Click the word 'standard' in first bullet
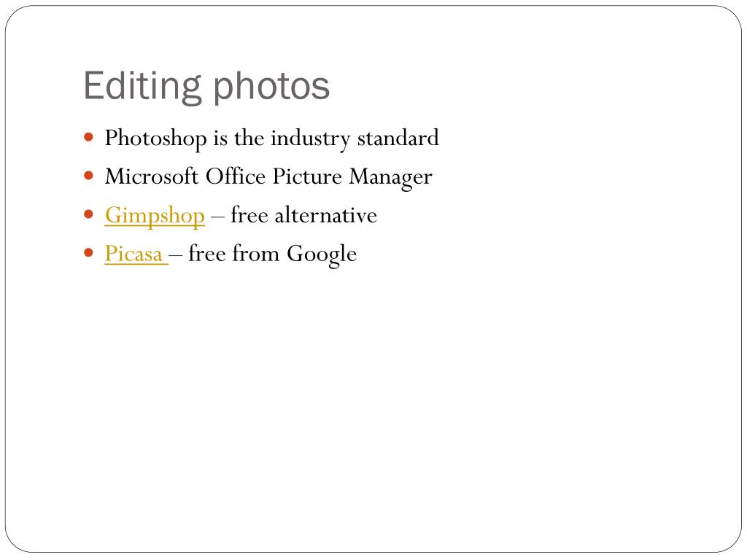This screenshot has width=747, height=560. (398, 138)
